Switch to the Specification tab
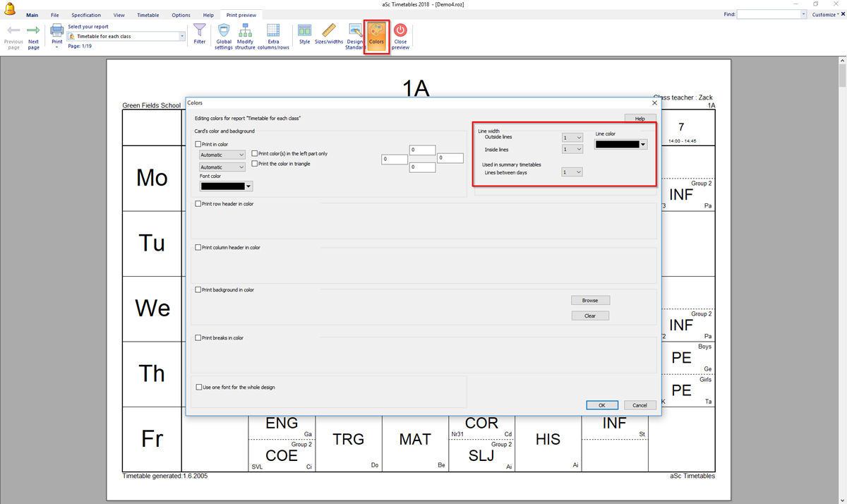 (86, 15)
